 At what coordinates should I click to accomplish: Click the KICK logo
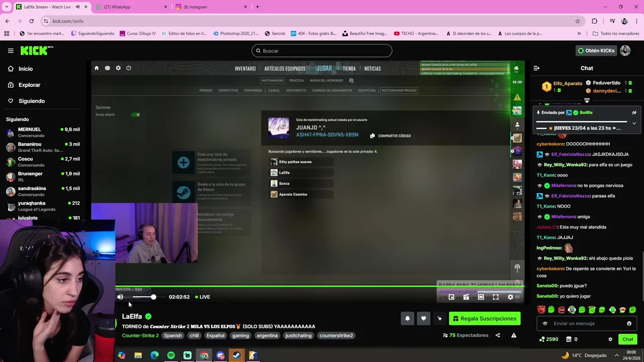tap(36, 50)
